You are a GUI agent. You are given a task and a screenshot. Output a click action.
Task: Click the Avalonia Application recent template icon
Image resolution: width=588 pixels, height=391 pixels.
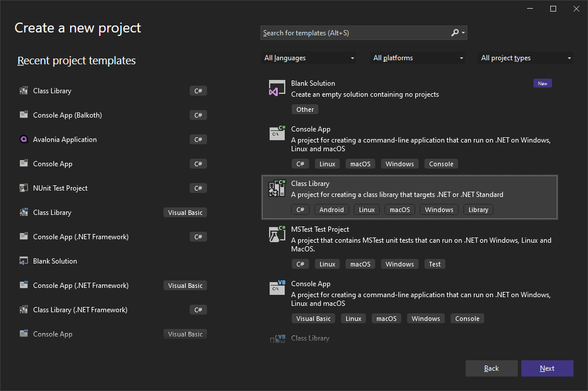click(24, 140)
